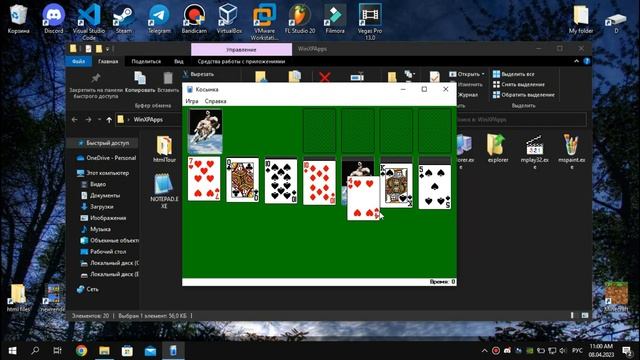This screenshot has height=360, width=640.
Task: Select OneDrive - Personal in the sidebar
Action: point(107,158)
